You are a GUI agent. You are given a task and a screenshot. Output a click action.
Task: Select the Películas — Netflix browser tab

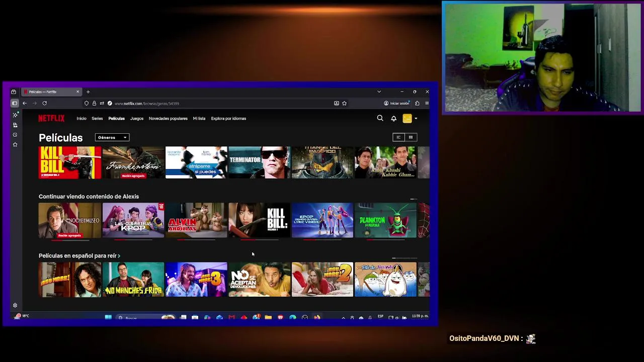coord(51,92)
